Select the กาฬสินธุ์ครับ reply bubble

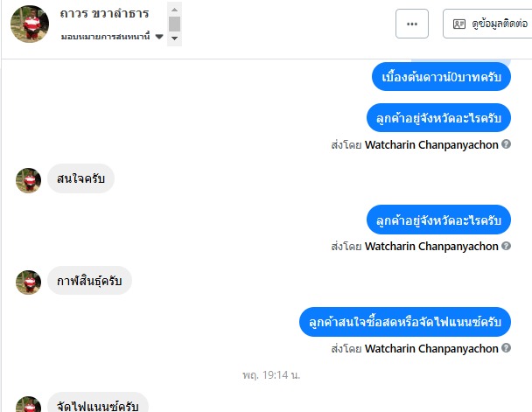click(x=89, y=281)
